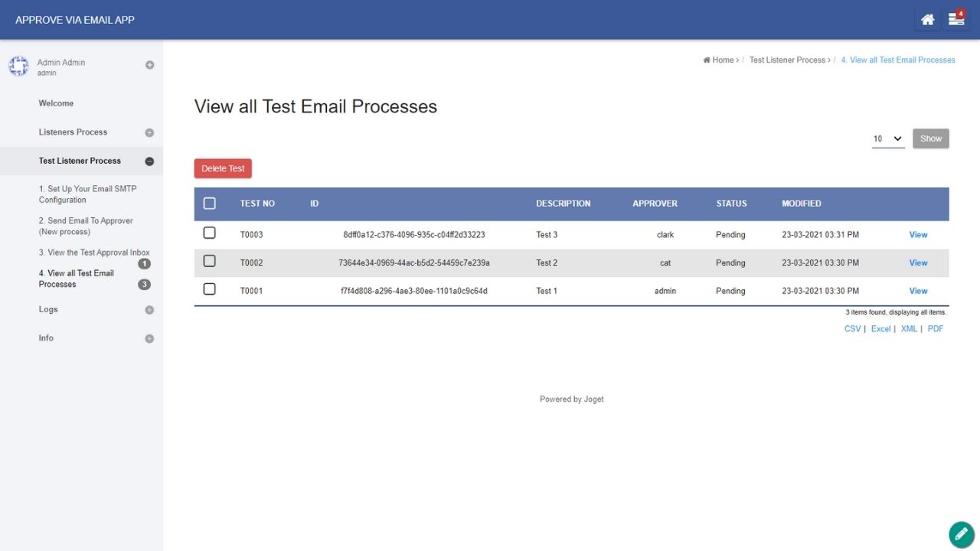Sort by APPROVER column header
Image resolution: width=980 pixels, height=551 pixels.
(655, 204)
